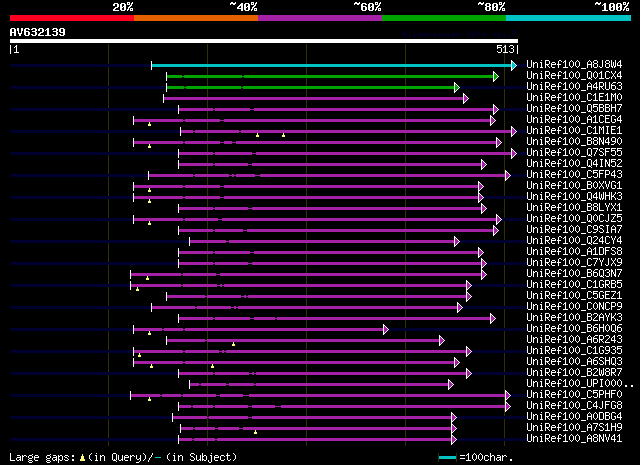Viewport: 640px width, 465px height.
Task: Click the ~60% legend label
Action: pos(367,7)
